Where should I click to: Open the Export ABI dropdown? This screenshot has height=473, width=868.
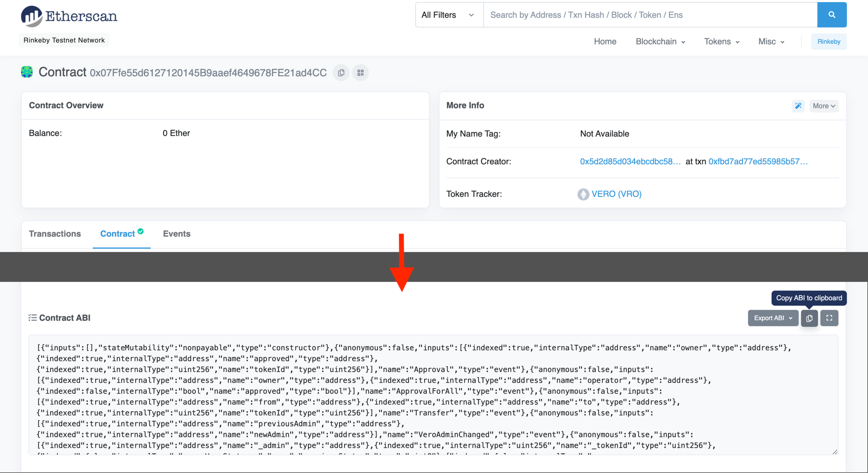click(x=773, y=318)
